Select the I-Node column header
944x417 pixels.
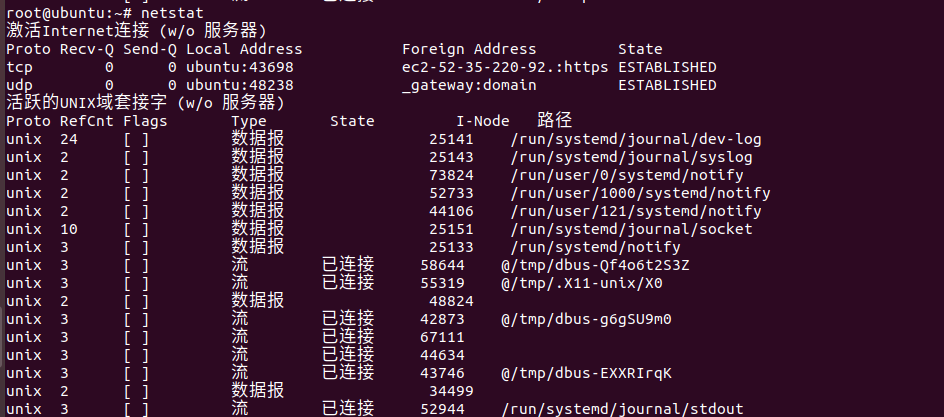point(483,122)
